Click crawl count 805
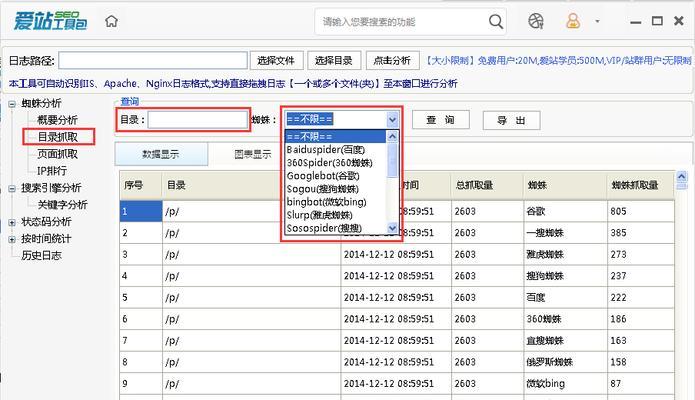This screenshot has width=695, height=400. pos(641,211)
